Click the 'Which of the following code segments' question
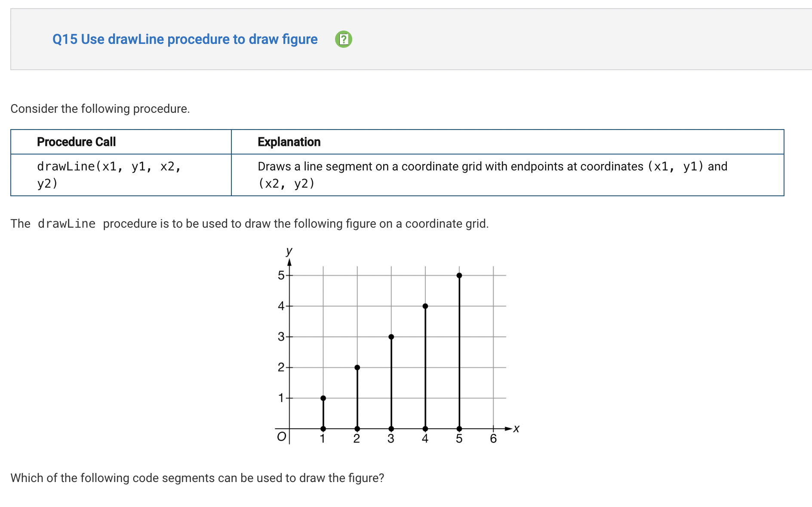 (x=197, y=478)
